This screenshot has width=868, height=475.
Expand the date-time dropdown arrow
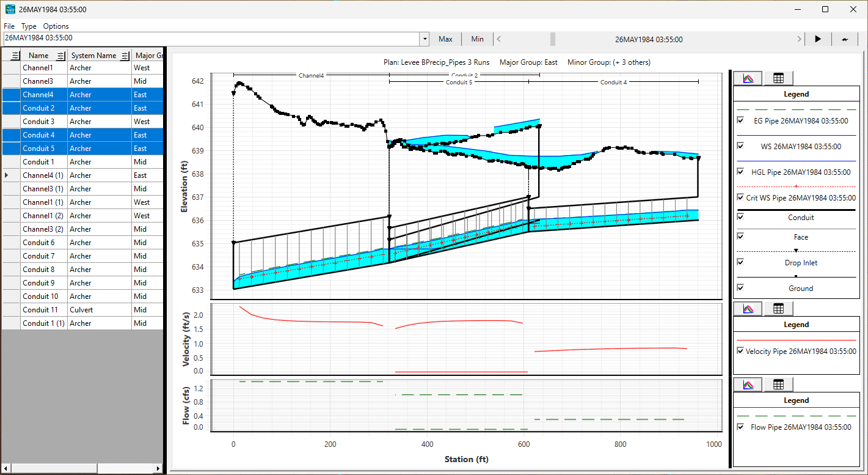(x=425, y=39)
